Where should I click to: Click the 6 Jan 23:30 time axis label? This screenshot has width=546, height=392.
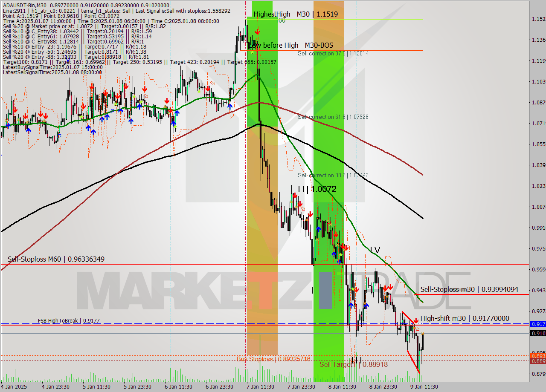pos(219,387)
